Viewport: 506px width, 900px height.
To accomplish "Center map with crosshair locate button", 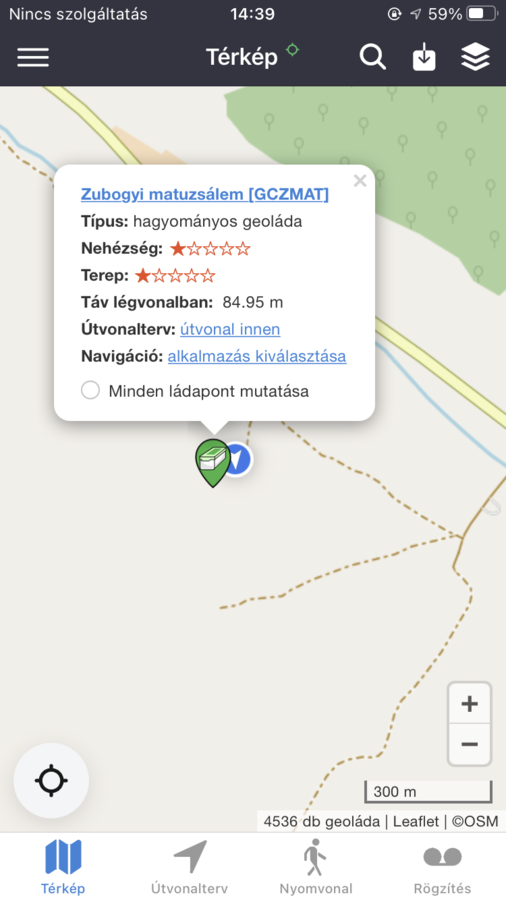I will [x=51, y=780].
